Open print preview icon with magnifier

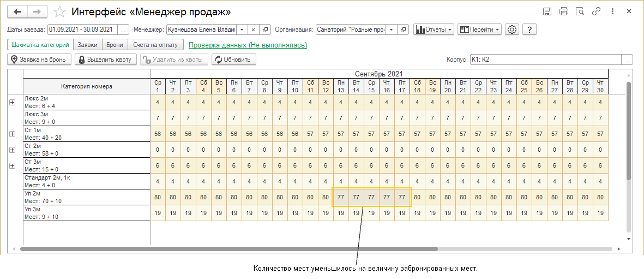click(x=580, y=11)
